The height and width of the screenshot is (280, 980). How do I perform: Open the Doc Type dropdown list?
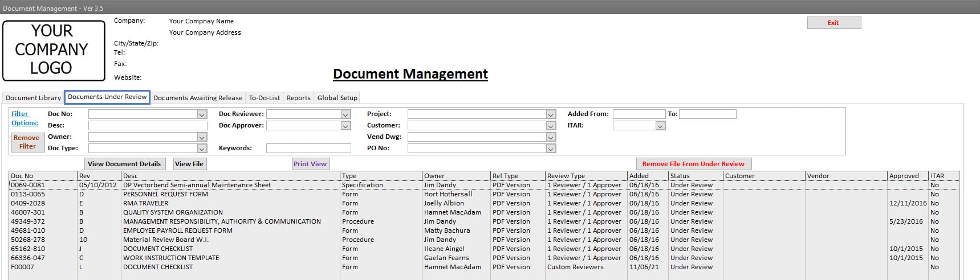[202, 149]
